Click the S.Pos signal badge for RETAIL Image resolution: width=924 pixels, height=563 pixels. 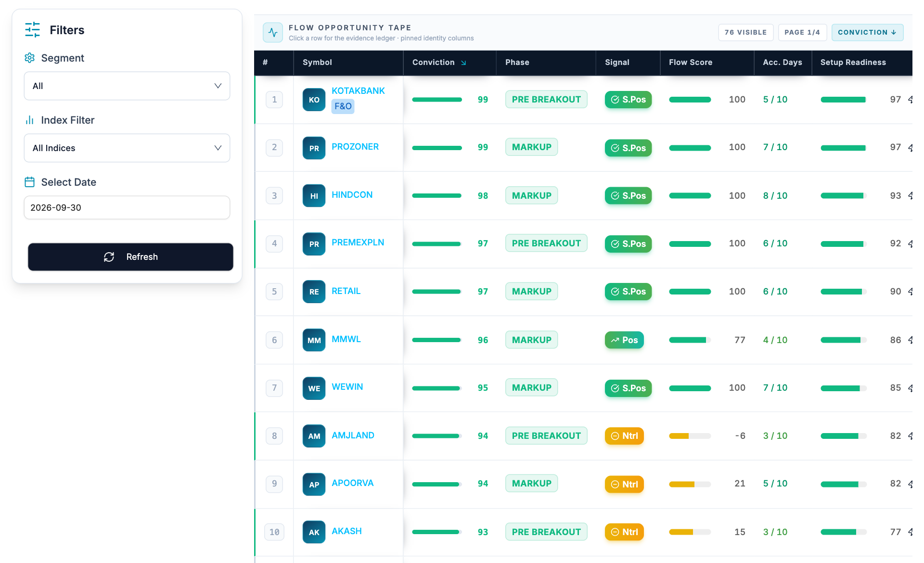pos(628,292)
